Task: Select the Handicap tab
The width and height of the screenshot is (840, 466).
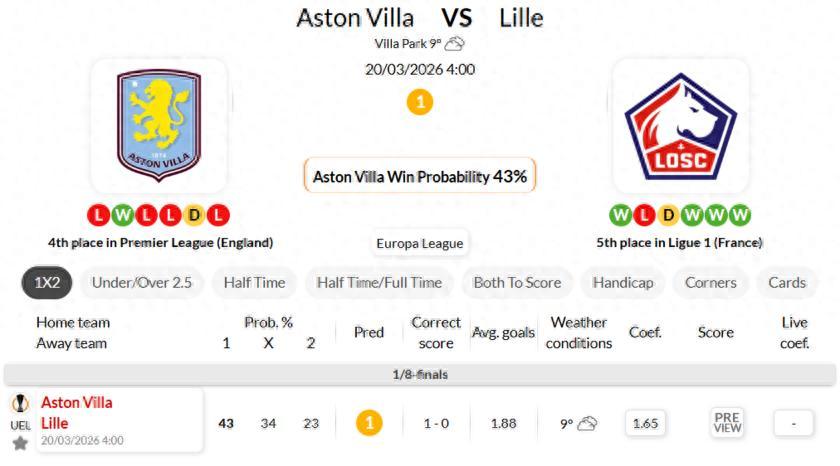Action: click(622, 283)
